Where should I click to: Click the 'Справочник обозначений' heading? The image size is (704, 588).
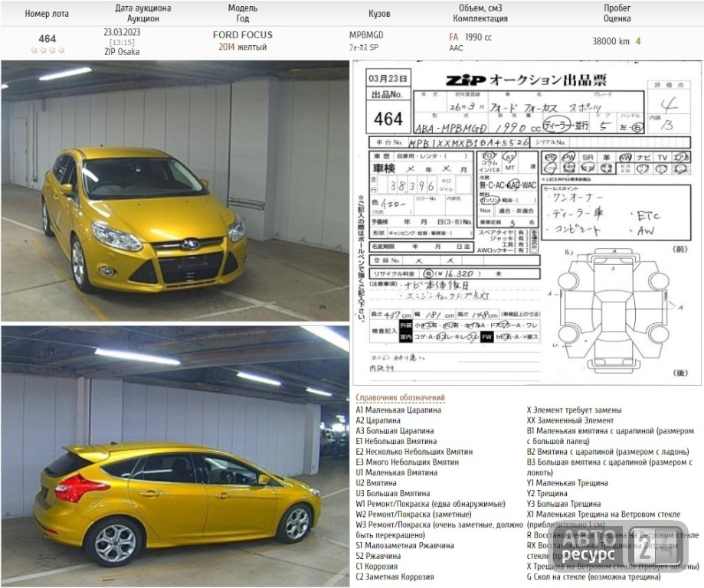pyautogui.click(x=400, y=397)
